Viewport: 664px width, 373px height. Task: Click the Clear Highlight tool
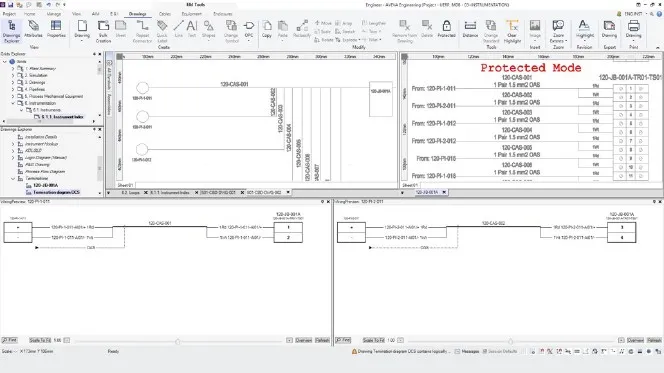pos(512,31)
